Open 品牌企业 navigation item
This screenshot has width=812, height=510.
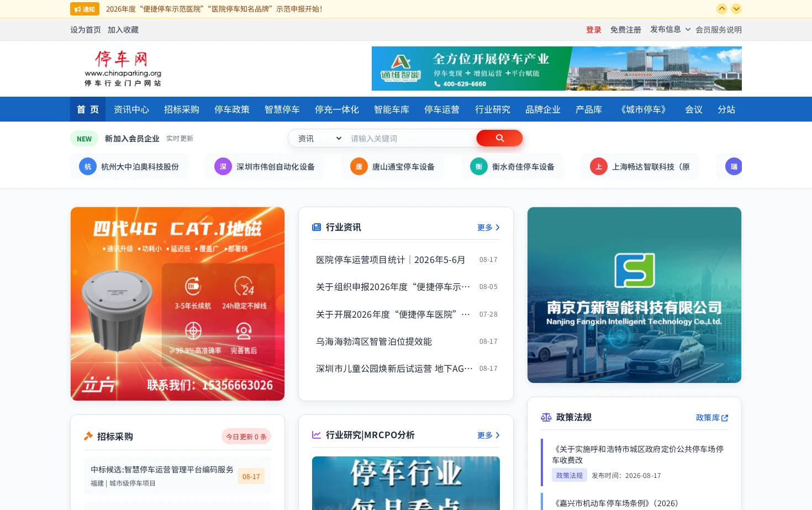click(x=543, y=109)
